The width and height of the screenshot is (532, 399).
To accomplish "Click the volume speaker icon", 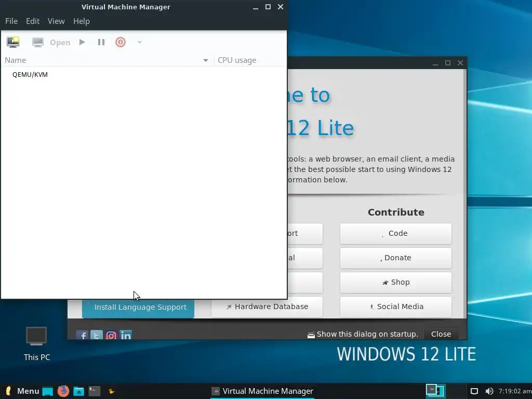I will click(489, 391).
